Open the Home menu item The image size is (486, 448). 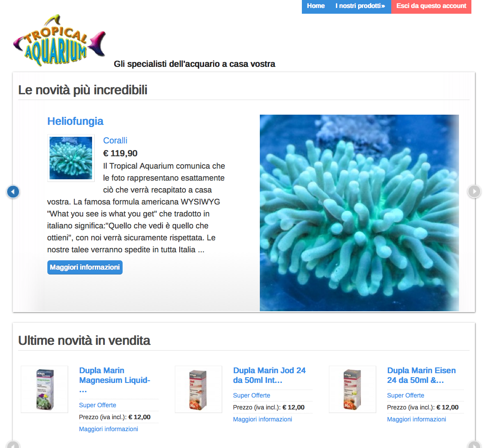pos(316,6)
